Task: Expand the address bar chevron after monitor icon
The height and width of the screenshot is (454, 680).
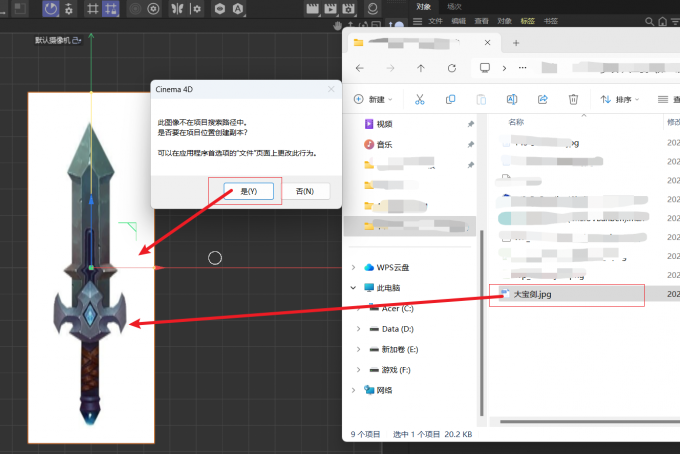Action: [x=504, y=68]
